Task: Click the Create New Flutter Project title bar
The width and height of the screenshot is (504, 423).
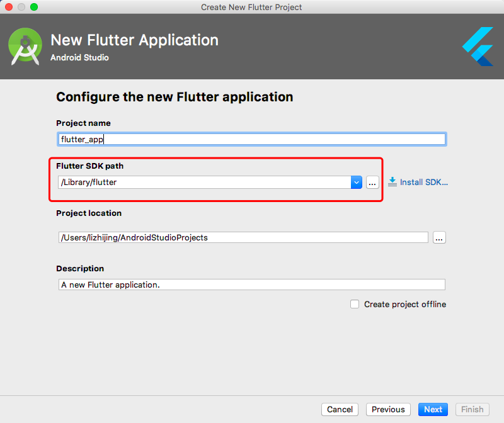Action: (x=251, y=7)
